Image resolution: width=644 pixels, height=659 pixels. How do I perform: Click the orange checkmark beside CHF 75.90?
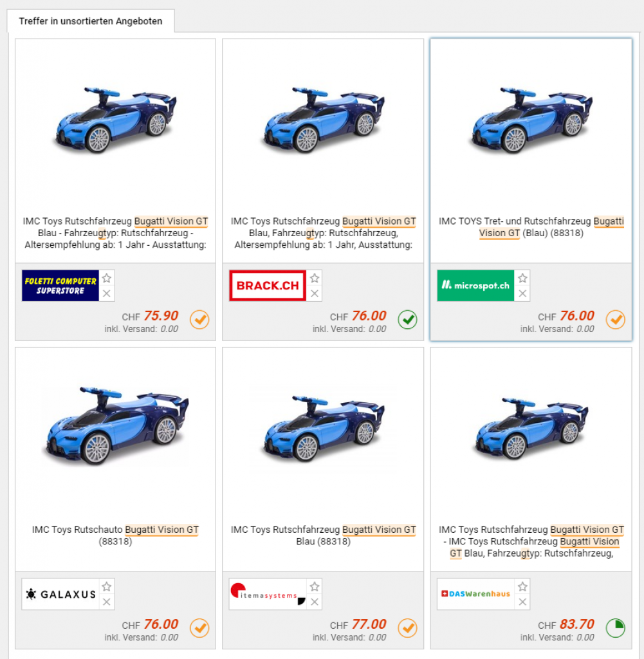(199, 320)
